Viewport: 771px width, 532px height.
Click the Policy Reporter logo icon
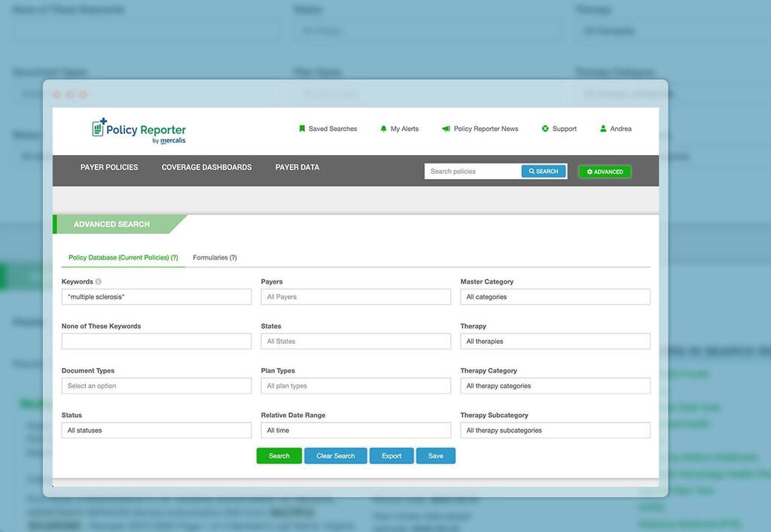click(x=99, y=127)
